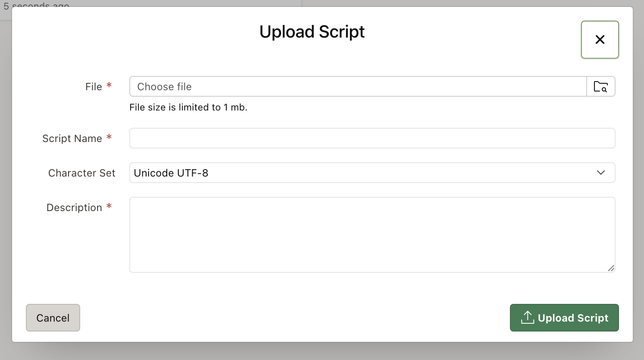The width and height of the screenshot is (644, 360).
Task: Click the Script Name label
Action: point(72,139)
